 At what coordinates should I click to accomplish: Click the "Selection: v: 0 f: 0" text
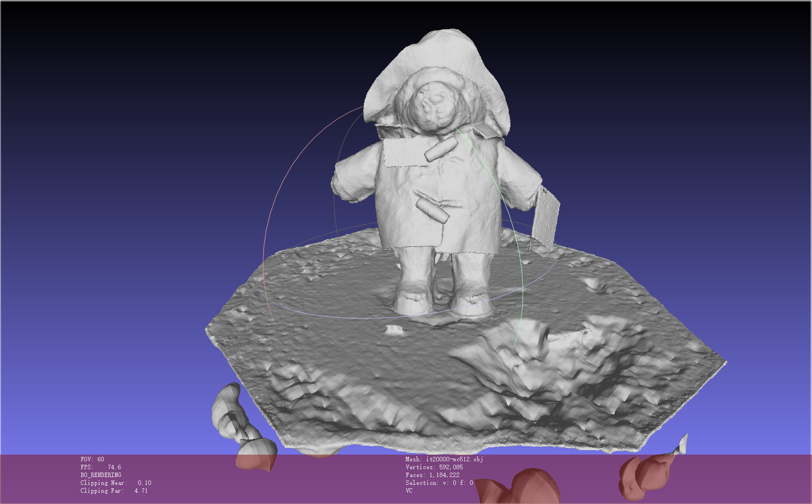click(x=439, y=483)
